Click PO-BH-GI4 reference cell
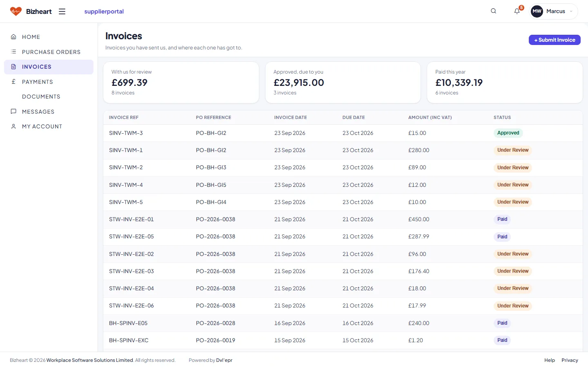Image resolution: width=588 pixels, height=368 pixels. (x=211, y=202)
